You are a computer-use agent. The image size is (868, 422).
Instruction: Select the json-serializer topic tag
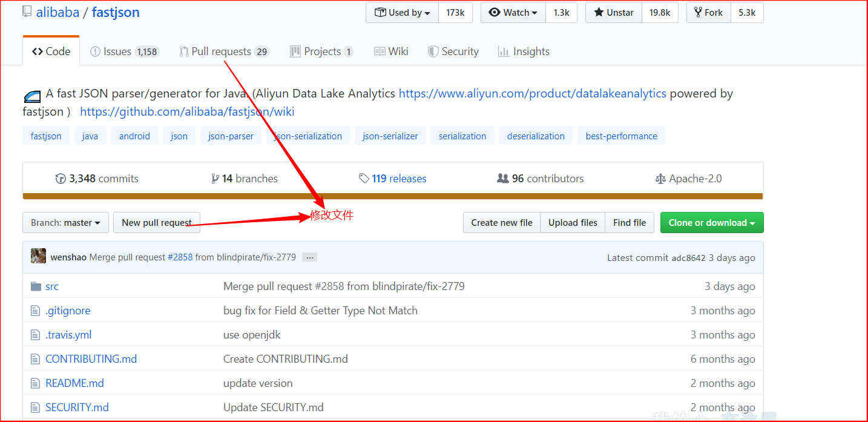coord(390,136)
